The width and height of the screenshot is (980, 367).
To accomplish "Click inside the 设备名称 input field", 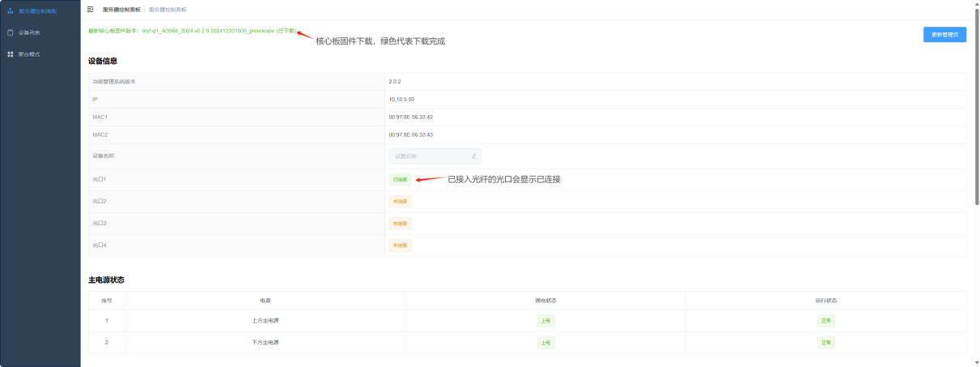I will click(x=429, y=156).
